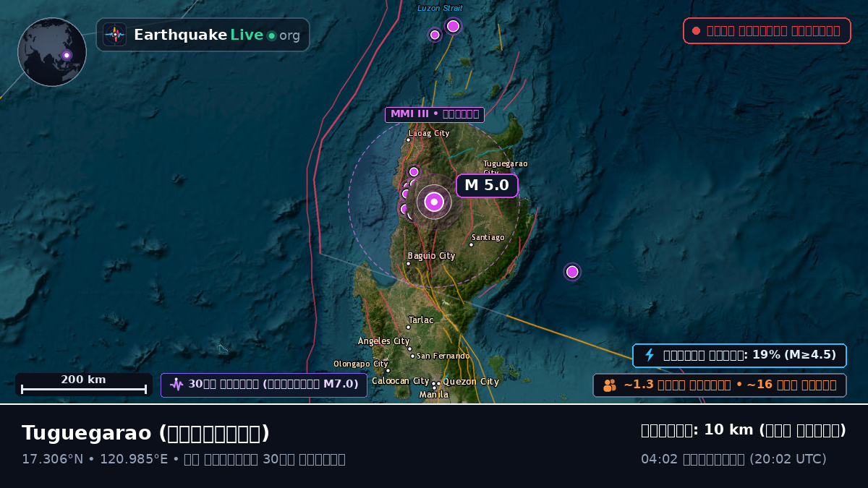Click the 200 km scale bar
The height and width of the screenshot is (488, 868).
click(x=84, y=385)
